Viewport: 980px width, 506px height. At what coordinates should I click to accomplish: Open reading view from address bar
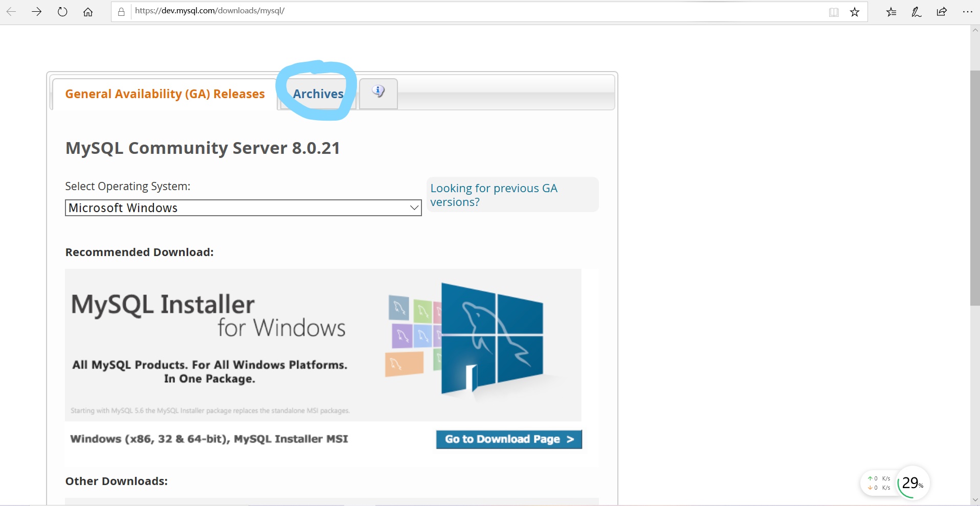(x=834, y=12)
